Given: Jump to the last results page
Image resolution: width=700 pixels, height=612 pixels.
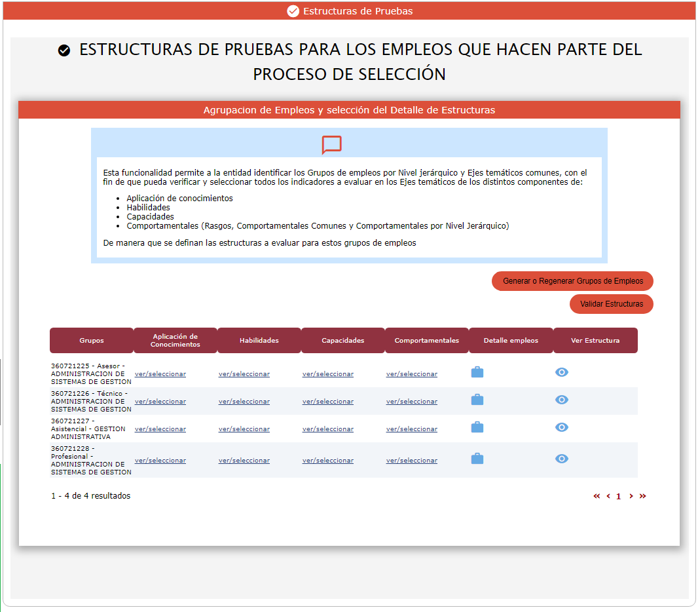Looking at the screenshot, I should [x=642, y=496].
